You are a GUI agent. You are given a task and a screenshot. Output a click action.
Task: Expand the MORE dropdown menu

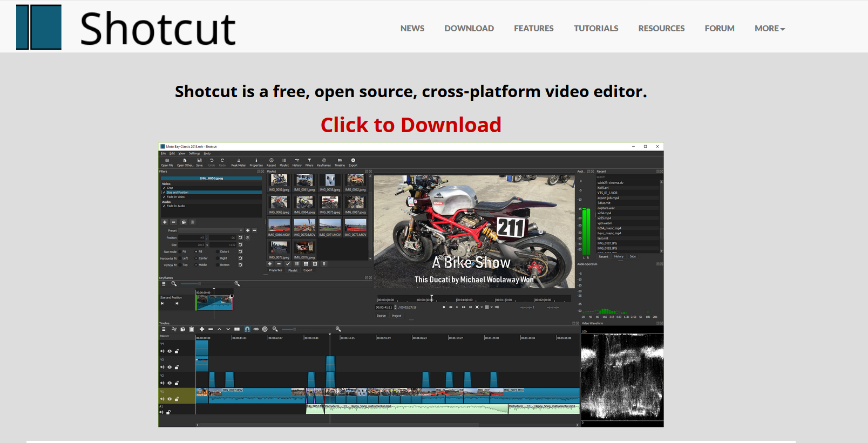pyautogui.click(x=770, y=29)
